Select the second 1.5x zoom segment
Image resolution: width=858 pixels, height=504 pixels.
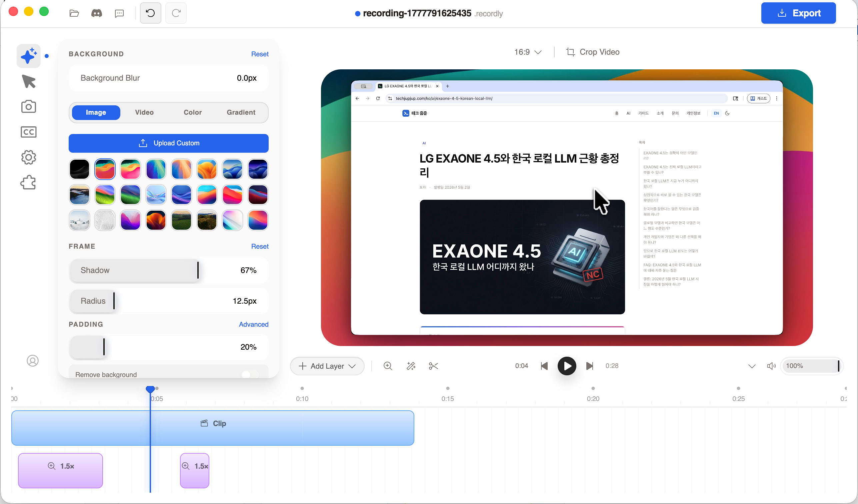tap(195, 471)
